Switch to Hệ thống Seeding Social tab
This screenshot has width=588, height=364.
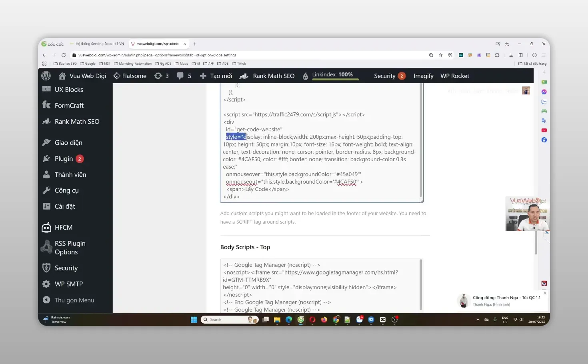98,44
